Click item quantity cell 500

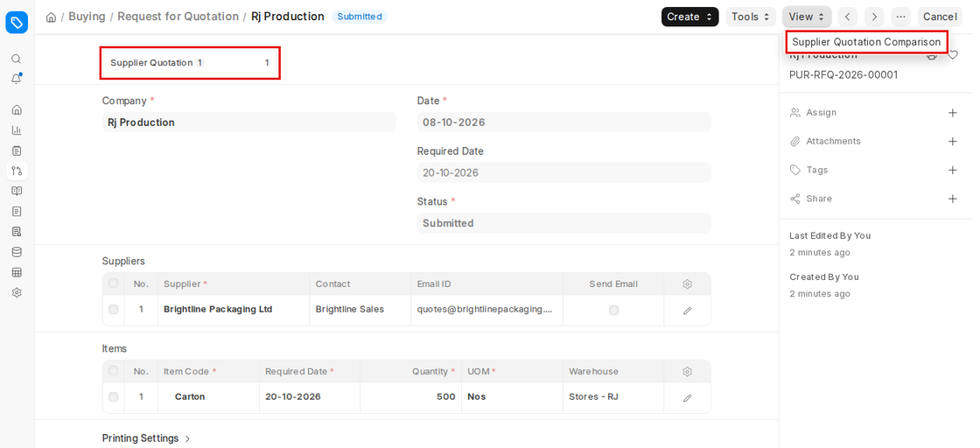click(x=410, y=396)
